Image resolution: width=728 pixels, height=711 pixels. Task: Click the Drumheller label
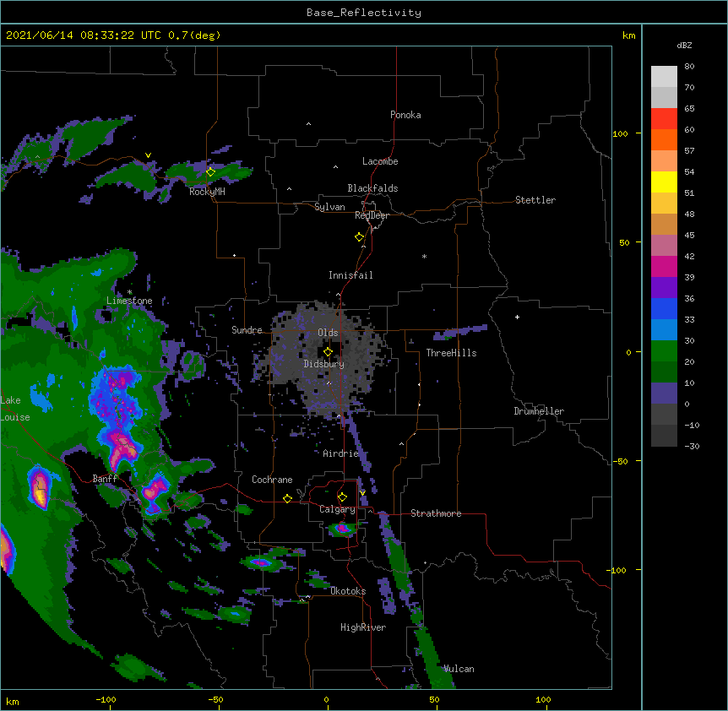coord(539,411)
